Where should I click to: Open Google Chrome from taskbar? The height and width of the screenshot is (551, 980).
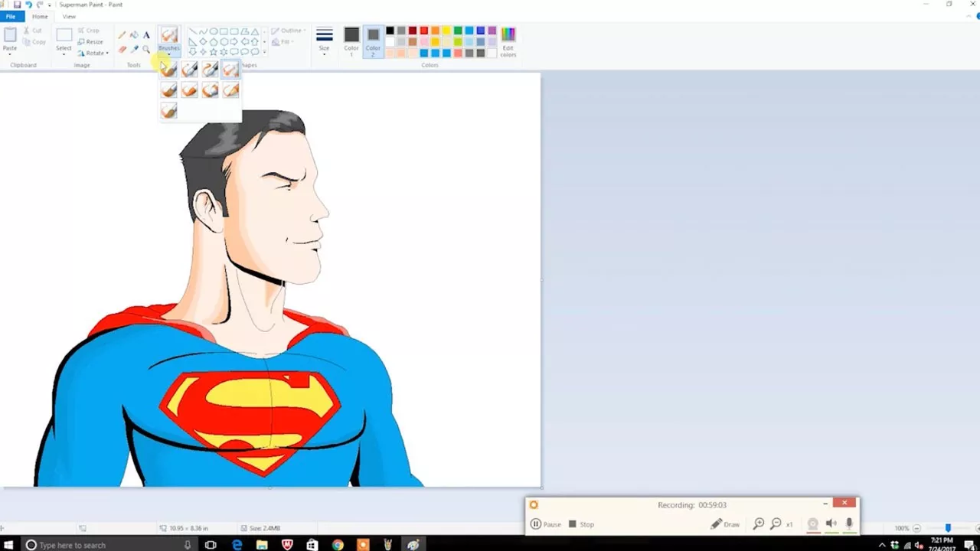[x=338, y=545]
